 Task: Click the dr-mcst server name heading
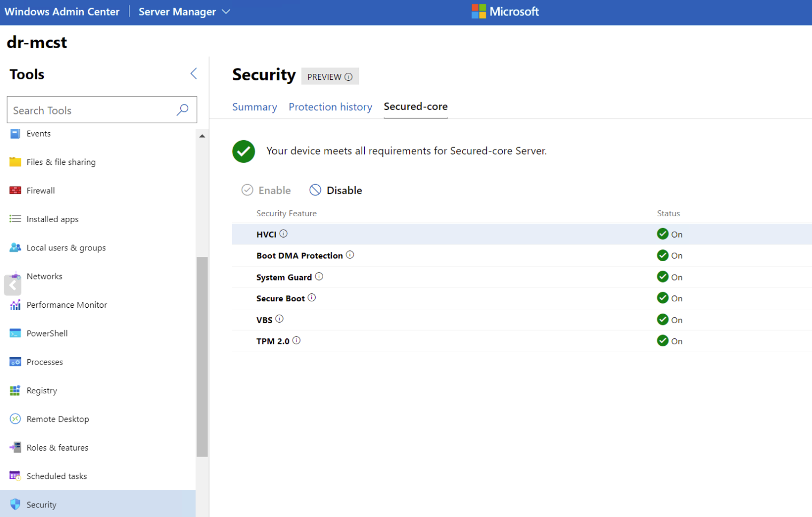click(37, 42)
